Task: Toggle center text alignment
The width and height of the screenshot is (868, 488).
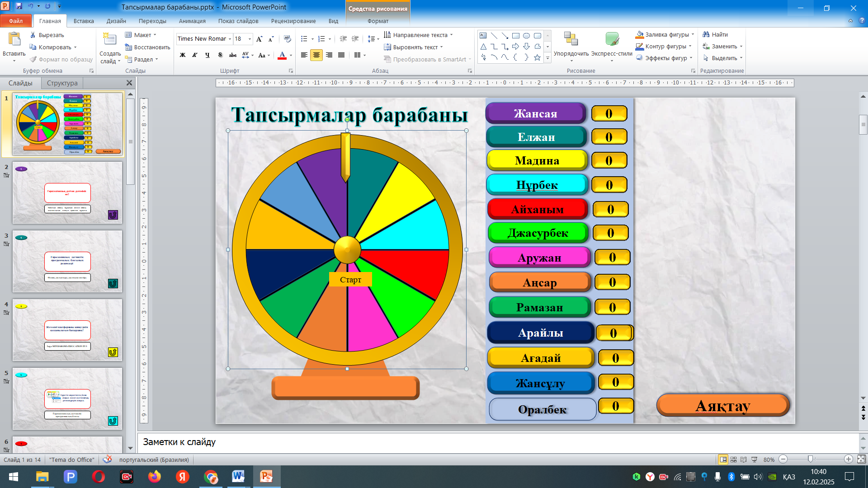Action: tap(316, 55)
